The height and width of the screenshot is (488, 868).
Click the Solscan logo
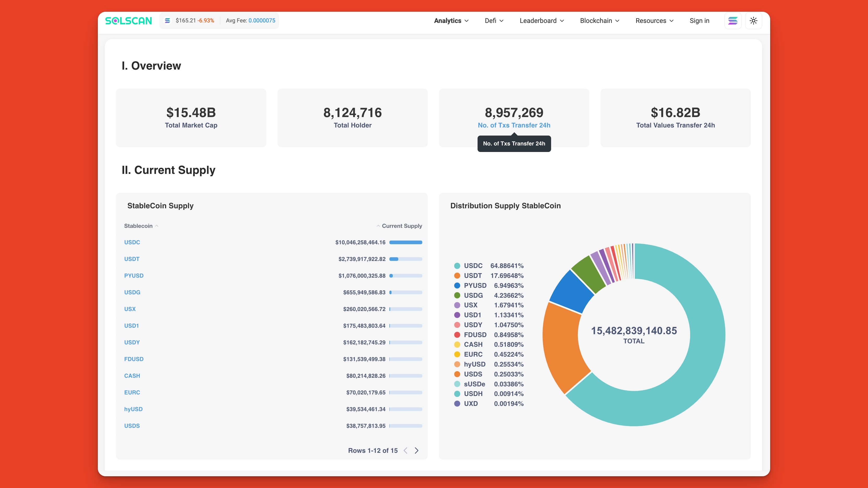click(x=128, y=21)
